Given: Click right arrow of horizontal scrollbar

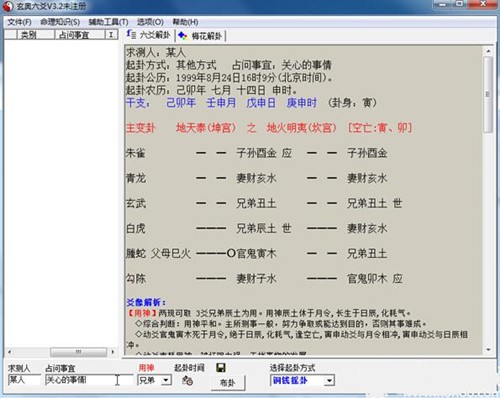Looking at the screenshot, I should (113, 352).
